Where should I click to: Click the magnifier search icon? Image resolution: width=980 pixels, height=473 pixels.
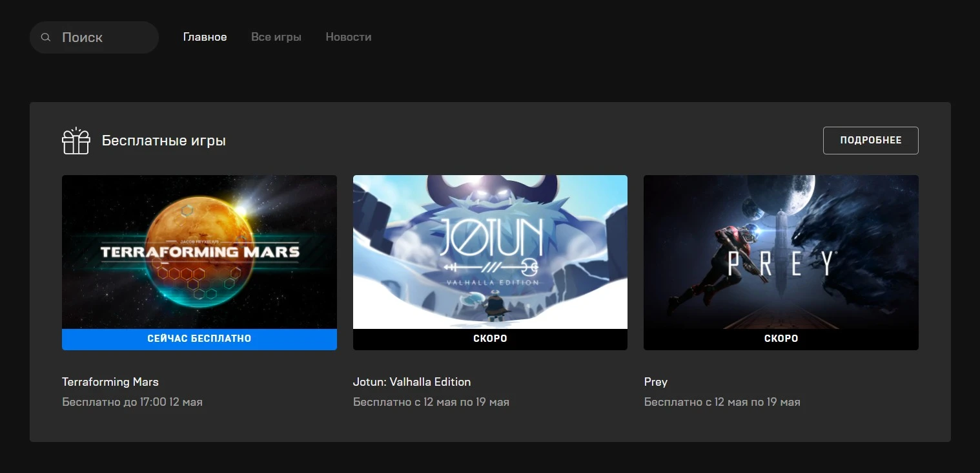[x=46, y=37]
